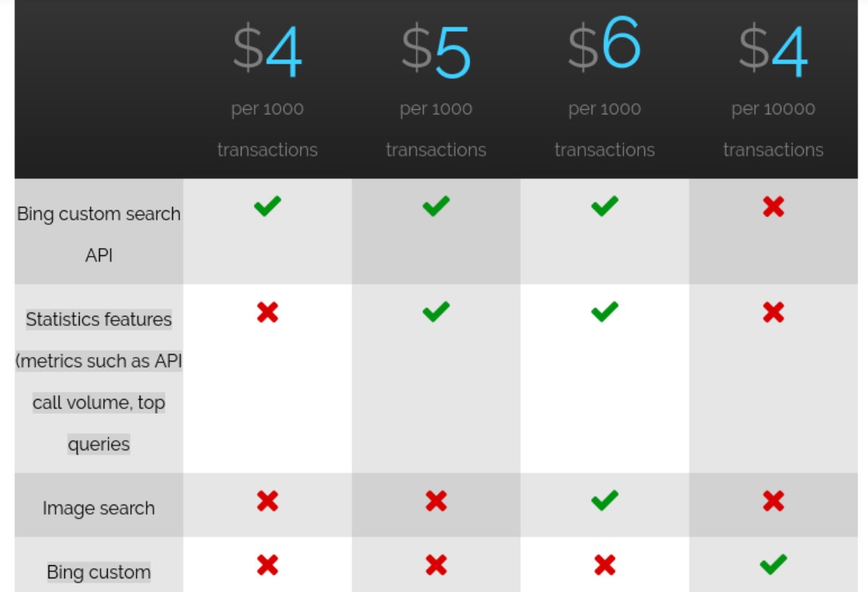Click Bing custom search API cross, per-10000 plan
The width and height of the screenshot is (868, 592).
click(773, 207)
